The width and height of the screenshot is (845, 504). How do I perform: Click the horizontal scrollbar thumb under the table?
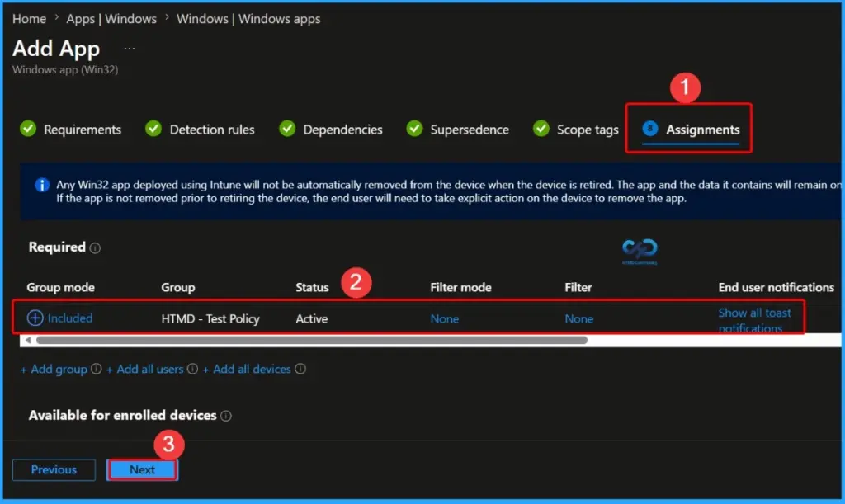click(311, 341)
